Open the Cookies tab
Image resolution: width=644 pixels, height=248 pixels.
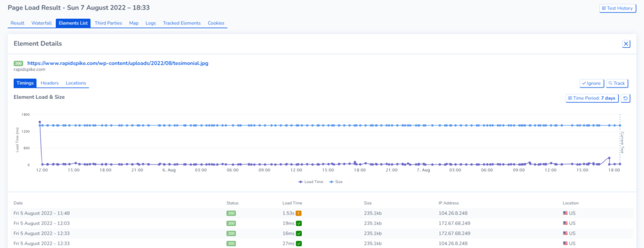[x=216, y=23]
